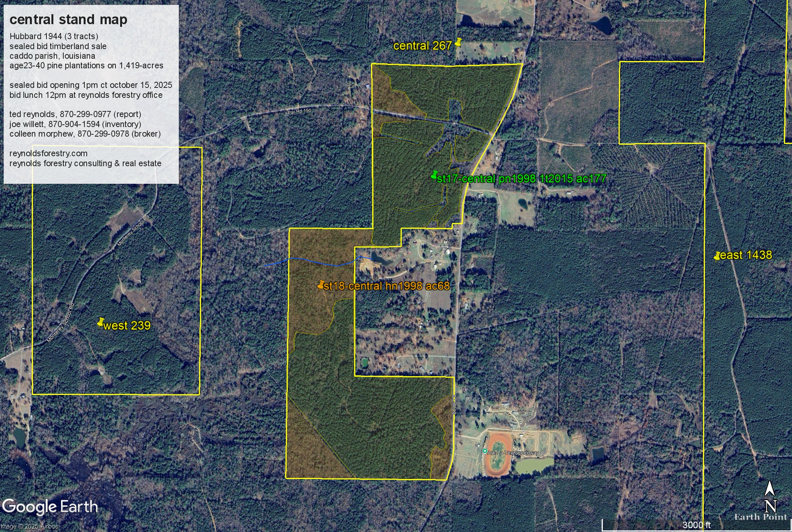Click the 3000 ft scale bar
Screen dimensions: 792x532
(x=695, y=525)
